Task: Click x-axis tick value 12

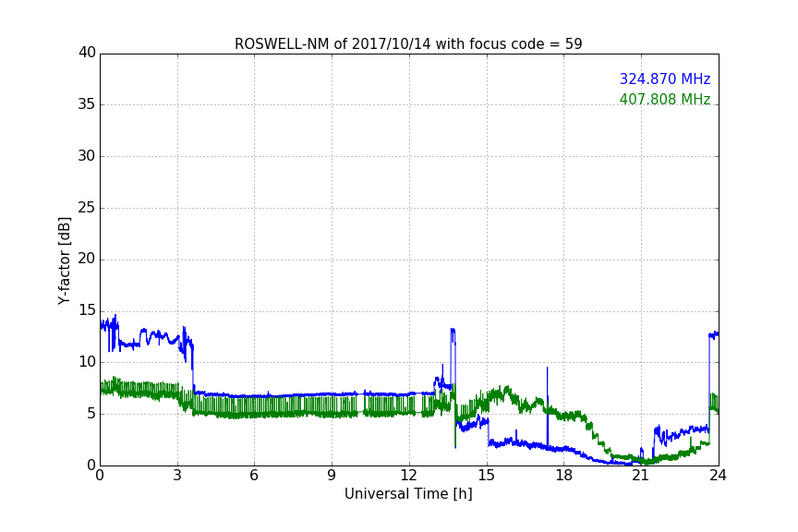Action: [x=409, y=476]
